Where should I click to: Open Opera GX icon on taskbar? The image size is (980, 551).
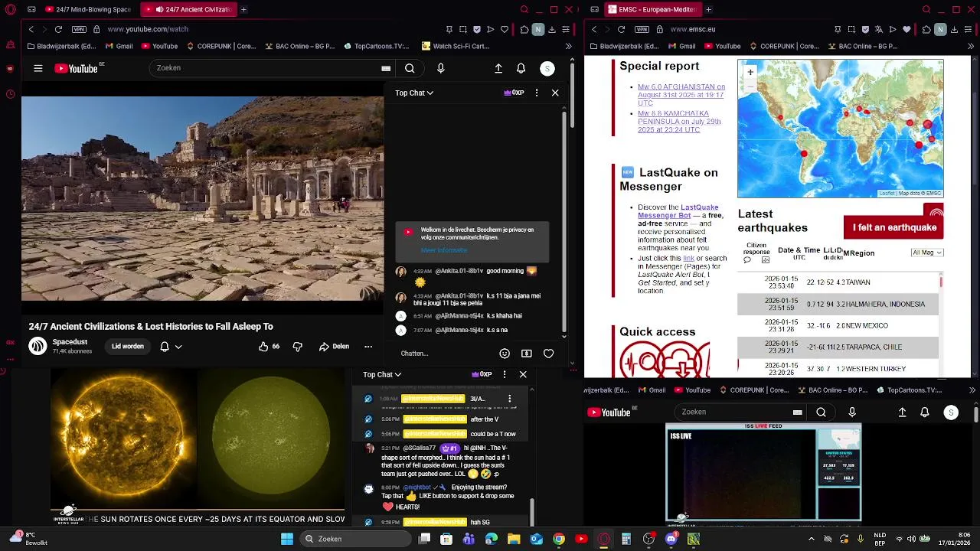tap(603, 539)
